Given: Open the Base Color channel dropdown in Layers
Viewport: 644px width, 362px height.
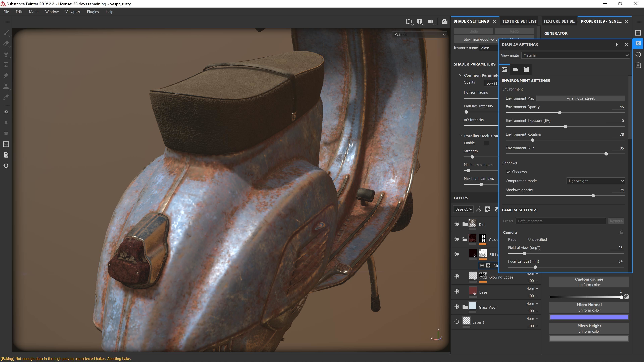Looking at the screenshot, I should pos(463,209).
